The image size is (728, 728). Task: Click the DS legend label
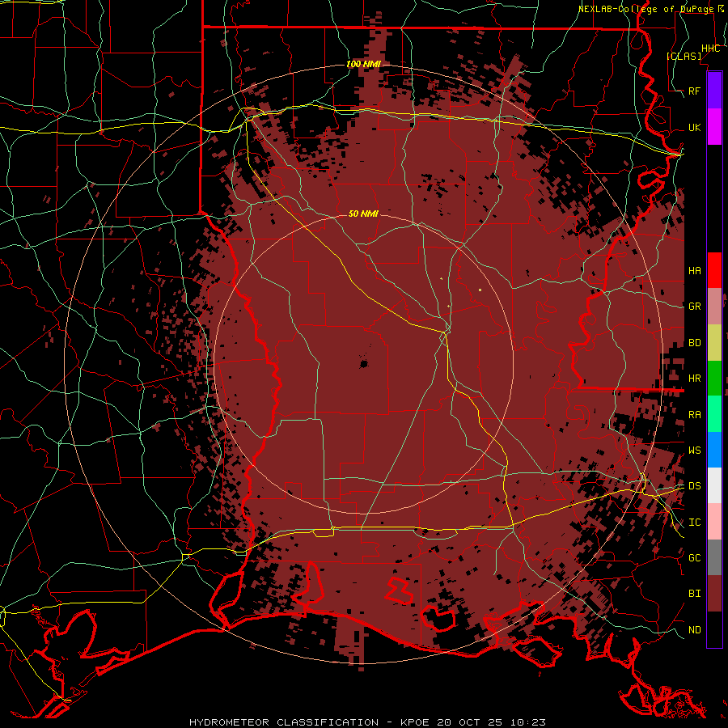[694, 486]
